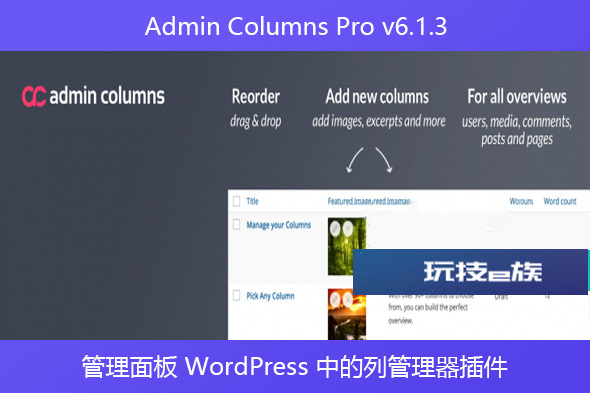Open the Pick Any Column link
The width and height of the screenshot is (590, 393).
(x=270, y=296)
